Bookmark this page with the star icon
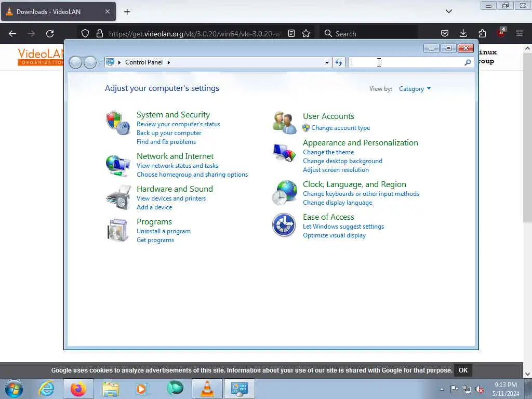 [x=306, y=34]
